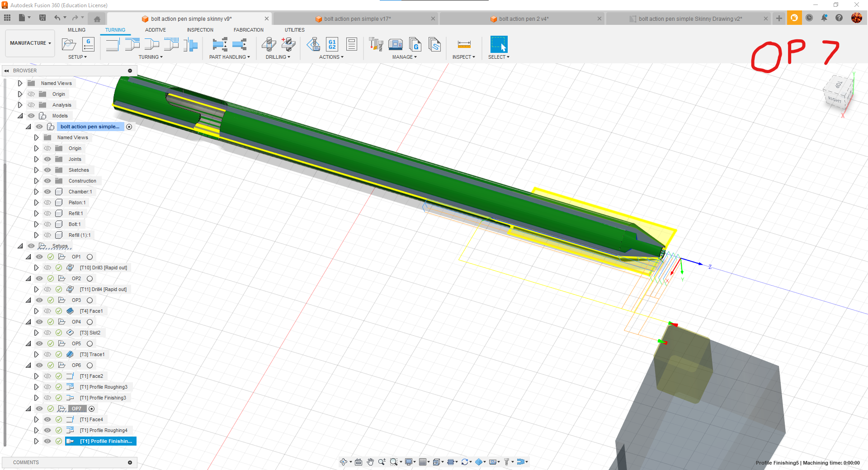Expand the Sketches folder
The height and width of the screenshot is (470, 868).
click(37, 169)
